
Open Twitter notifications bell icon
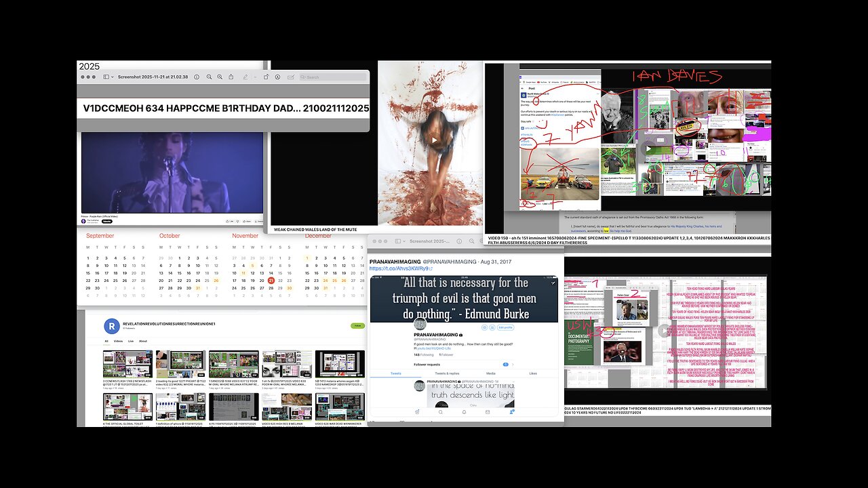pyautogui.click(x=464, y=412)
